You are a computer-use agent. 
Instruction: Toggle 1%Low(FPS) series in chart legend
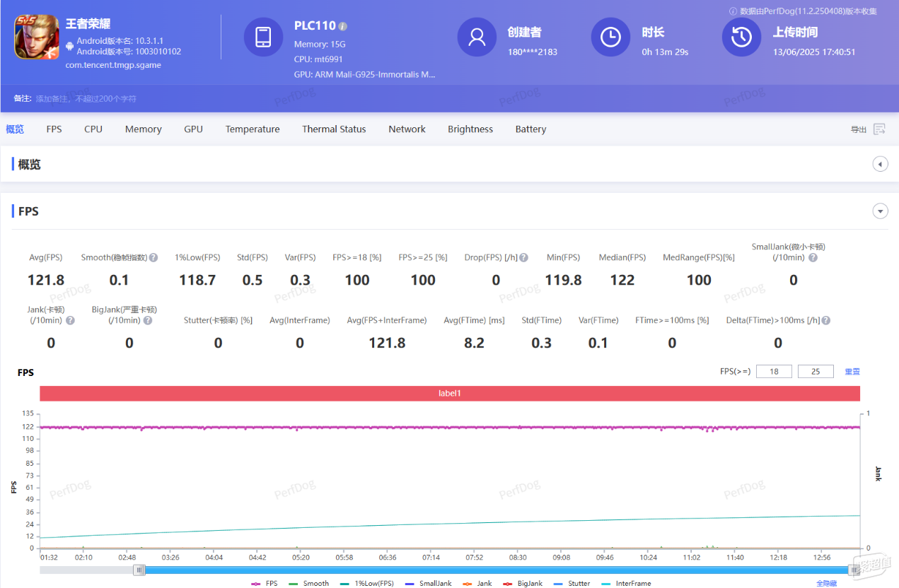(367, 584)
